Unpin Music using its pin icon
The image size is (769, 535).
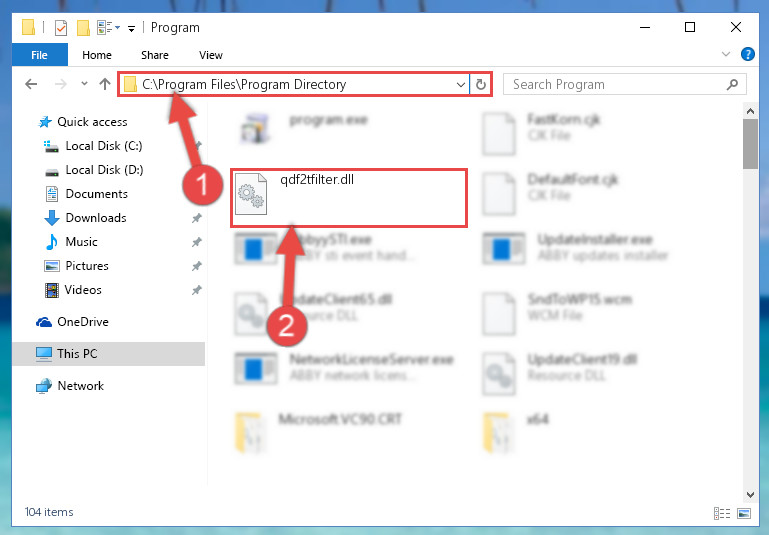[197, 242]
